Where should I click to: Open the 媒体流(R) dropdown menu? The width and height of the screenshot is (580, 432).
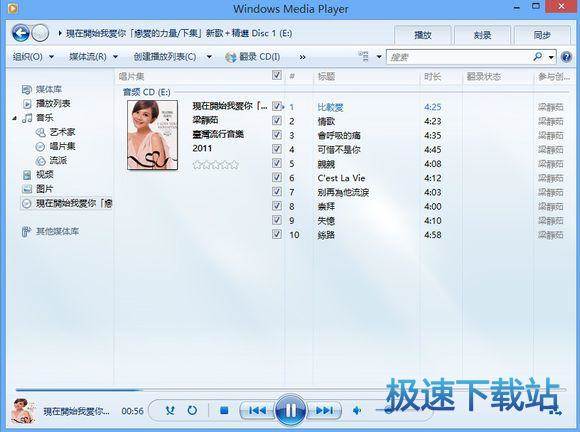94,57
